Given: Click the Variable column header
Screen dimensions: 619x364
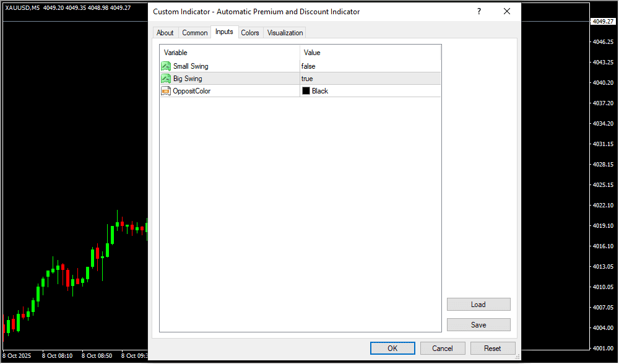Looking at the screenshot, I should click(229, 53).
